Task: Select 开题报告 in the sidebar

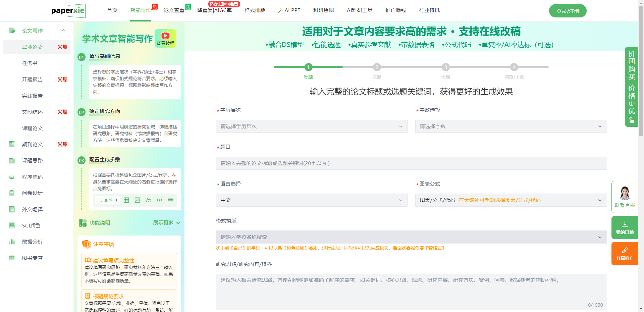Action: click(33, 80)
